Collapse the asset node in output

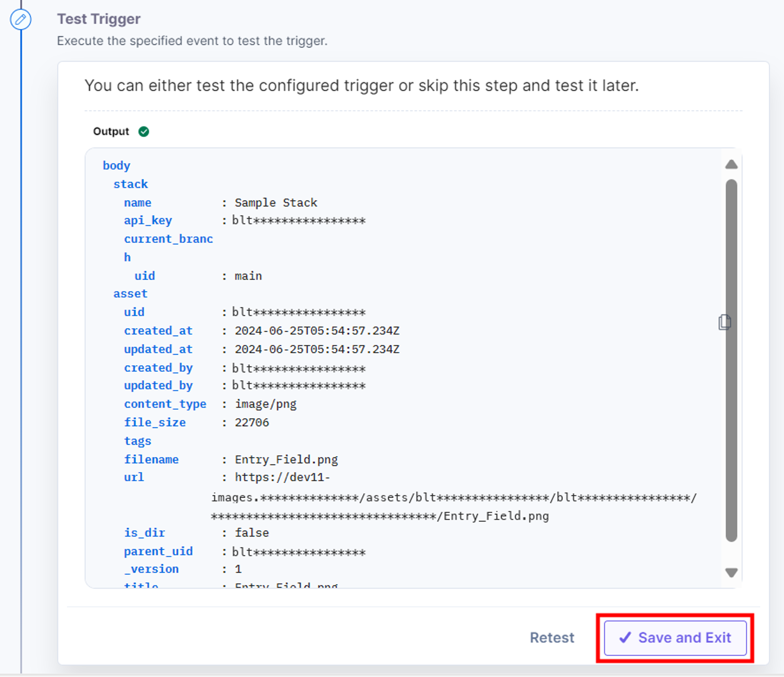(130, 293)
